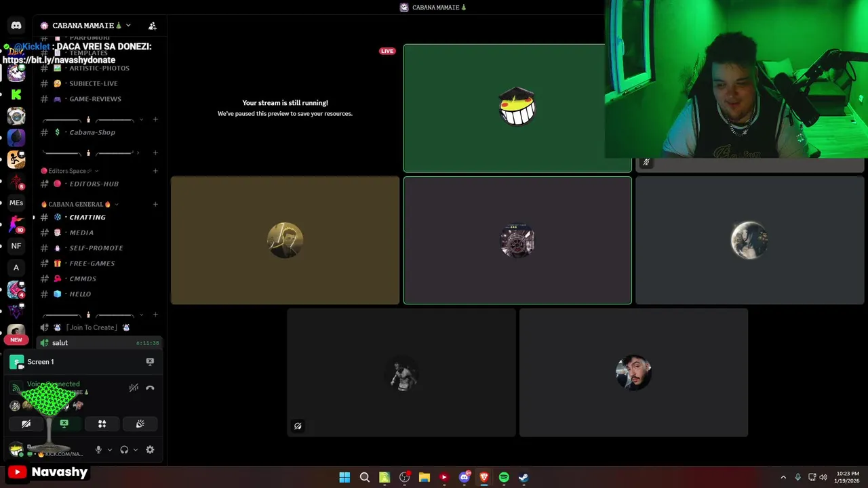Open Steam from taskbar
Screen dimensions: 868x488
click(x=524, y=477)
